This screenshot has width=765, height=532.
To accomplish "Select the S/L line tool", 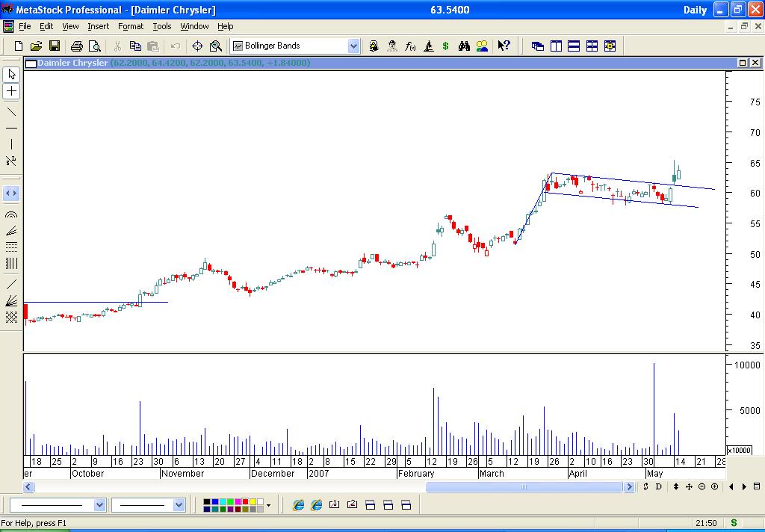I will [12, 161].
